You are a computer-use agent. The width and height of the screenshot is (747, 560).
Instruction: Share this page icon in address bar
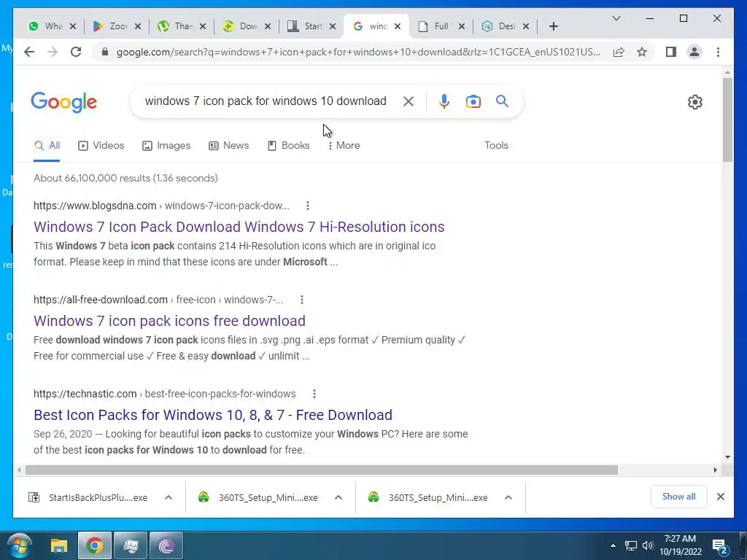pyautogui.click(x=619, y=52)
